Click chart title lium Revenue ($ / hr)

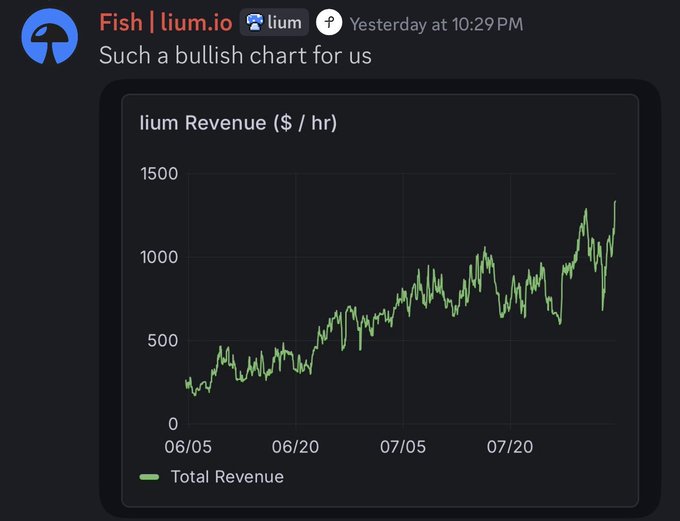pos(238,123)
